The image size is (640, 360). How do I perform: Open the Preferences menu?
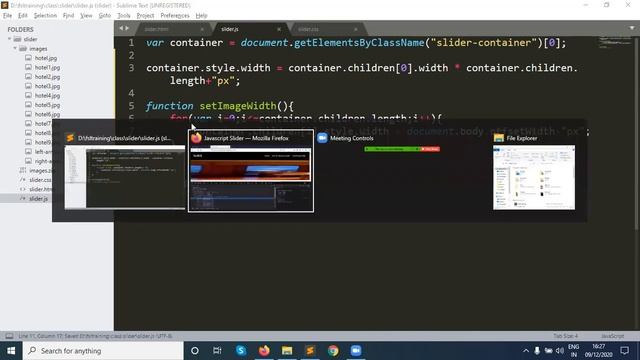point(175,16)
